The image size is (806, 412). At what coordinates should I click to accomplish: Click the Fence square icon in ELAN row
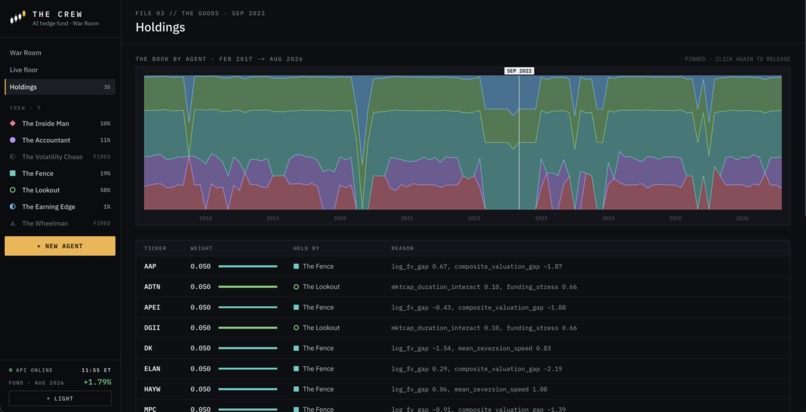(x=296, y=369)
